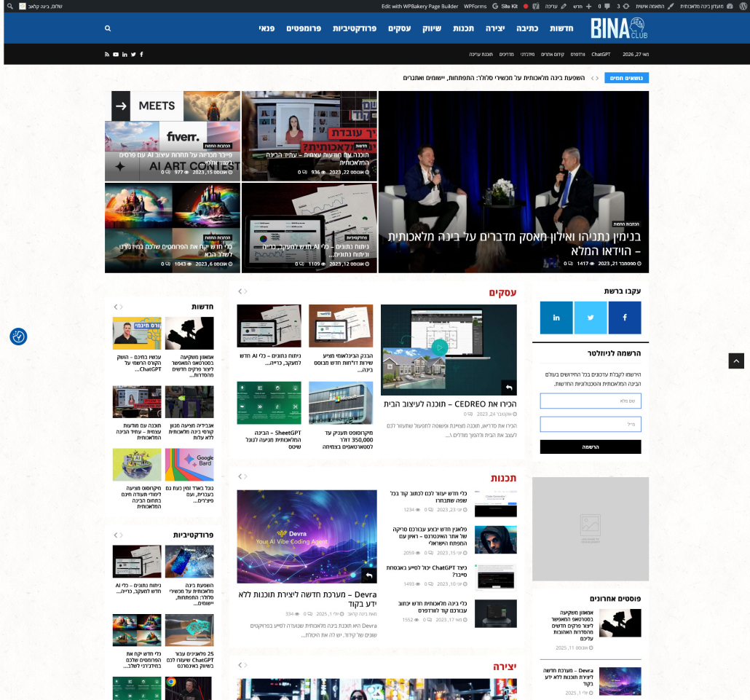The height and width of the screenshot is (700, 750).
Task: Click right arrow in תכנות section header
Action: (x=245, y=476)
